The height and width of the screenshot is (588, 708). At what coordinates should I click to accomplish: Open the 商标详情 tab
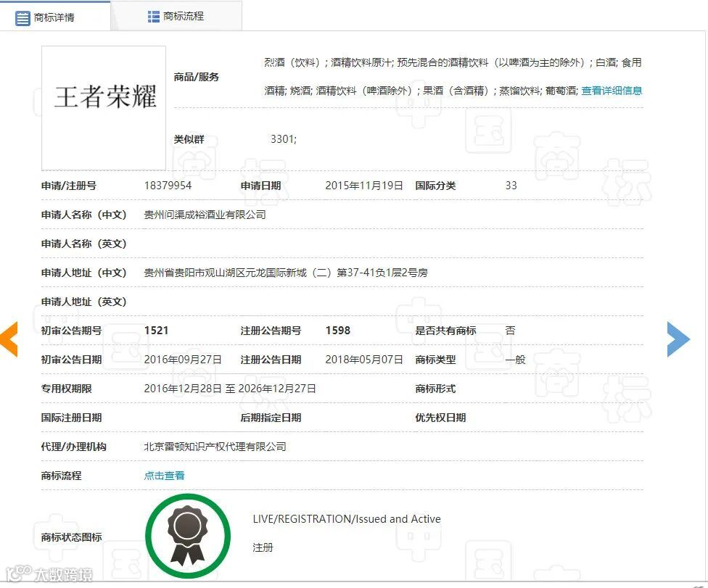pos(54,17)
